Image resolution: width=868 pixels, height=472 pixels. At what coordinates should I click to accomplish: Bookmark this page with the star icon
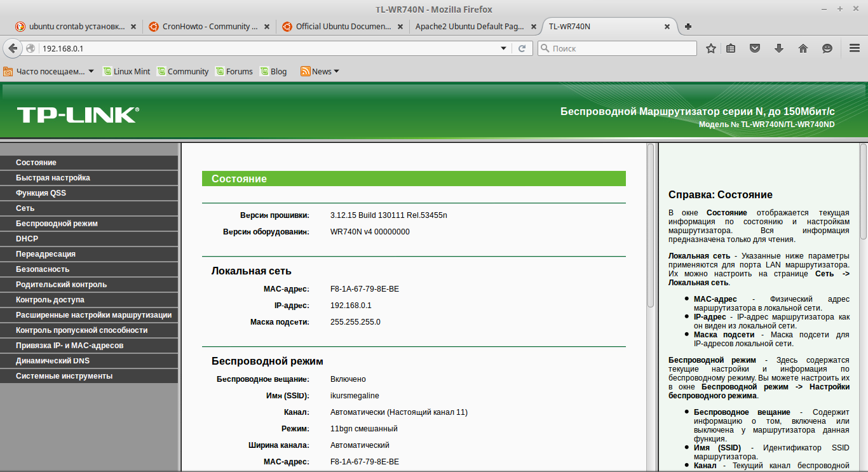(711, 48)
